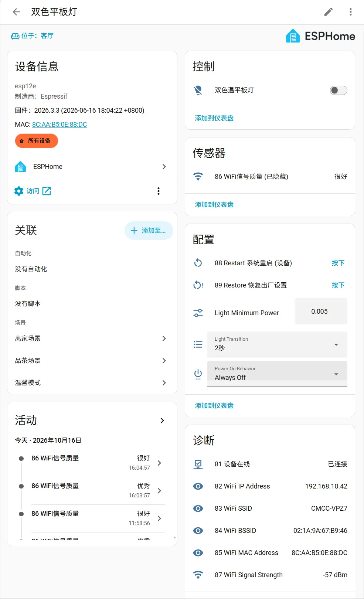Open the top-right overflow menu
Screen dimensions: 364x599
click(351, 12)
